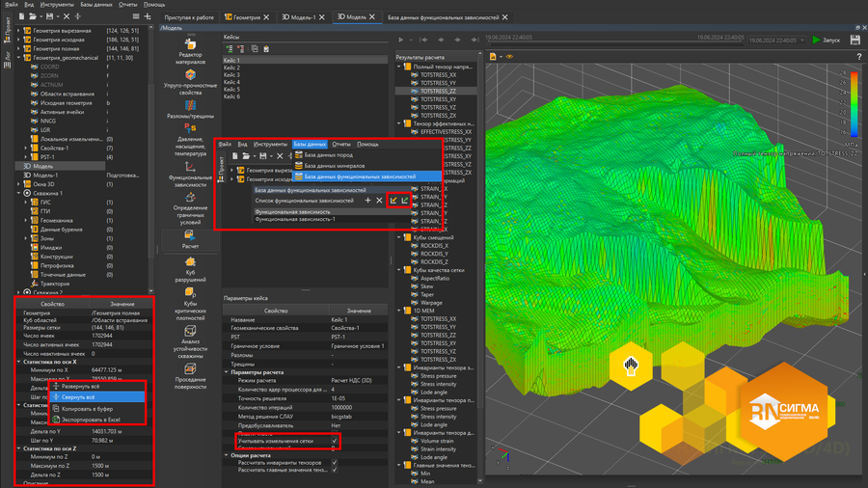Toggle Рассчитать главные значения тензоров checkbox

335,471
